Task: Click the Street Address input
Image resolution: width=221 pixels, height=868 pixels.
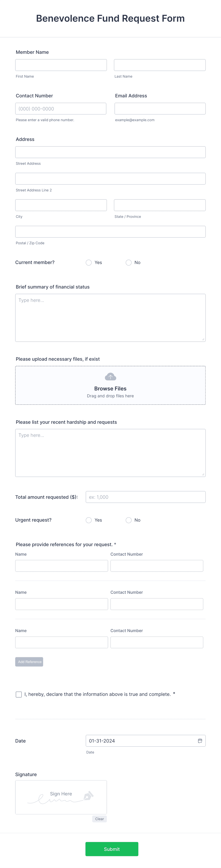Action: point(110,152)
